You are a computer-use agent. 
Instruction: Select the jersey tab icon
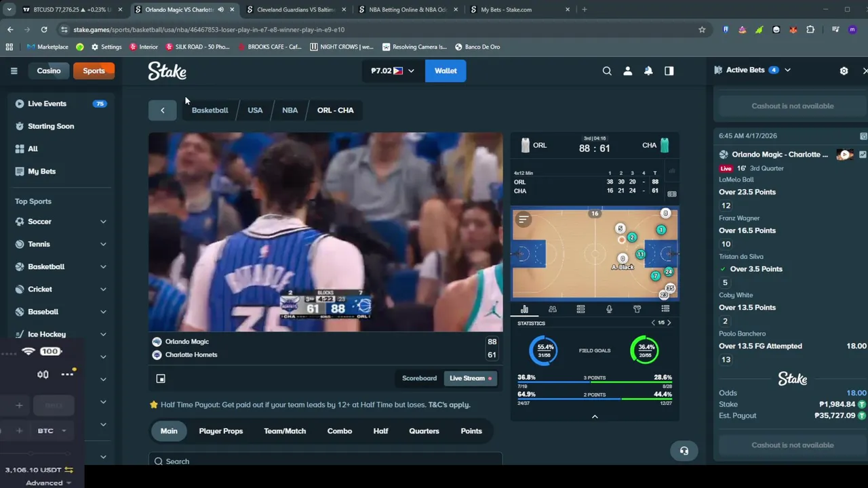point(637,309)
